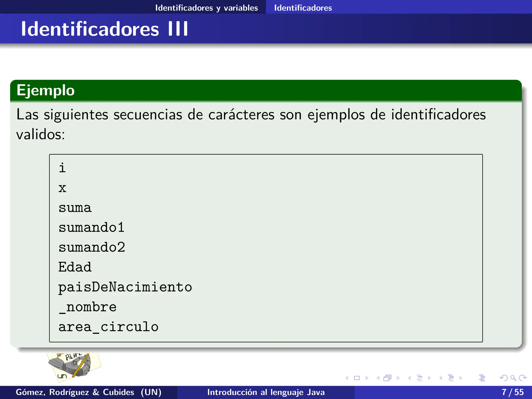Click the identifier 'paisDeNacimiento'
The height and width of the screenshot is (399, 532).
[x=125, y=287]
